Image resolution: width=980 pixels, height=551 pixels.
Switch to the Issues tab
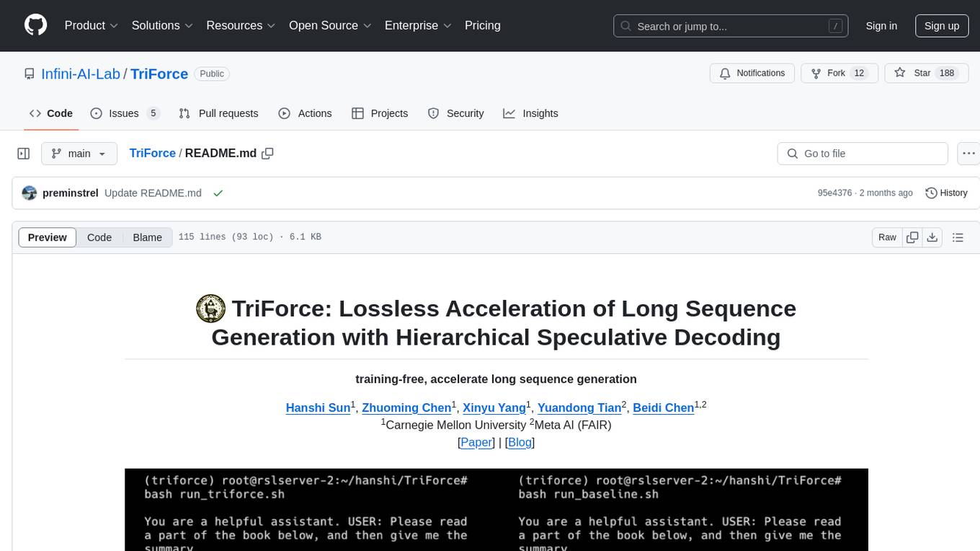point(125,113)
